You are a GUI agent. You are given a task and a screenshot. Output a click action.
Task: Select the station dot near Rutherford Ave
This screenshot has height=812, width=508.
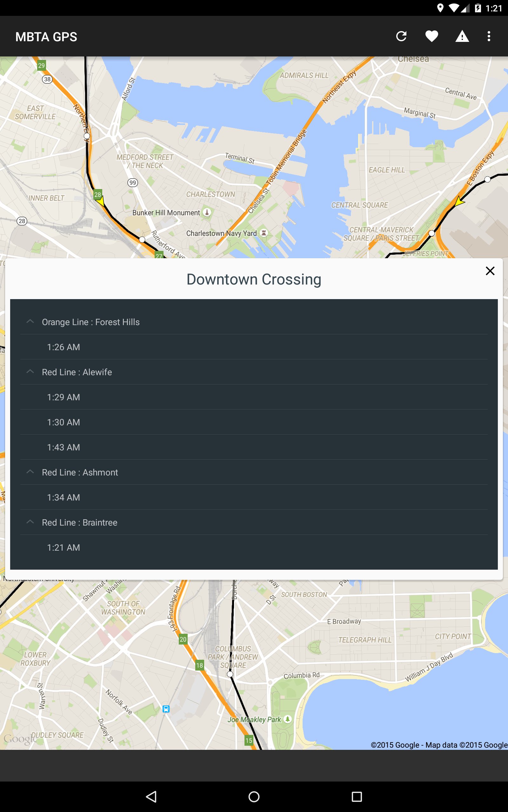coord(142,239)
